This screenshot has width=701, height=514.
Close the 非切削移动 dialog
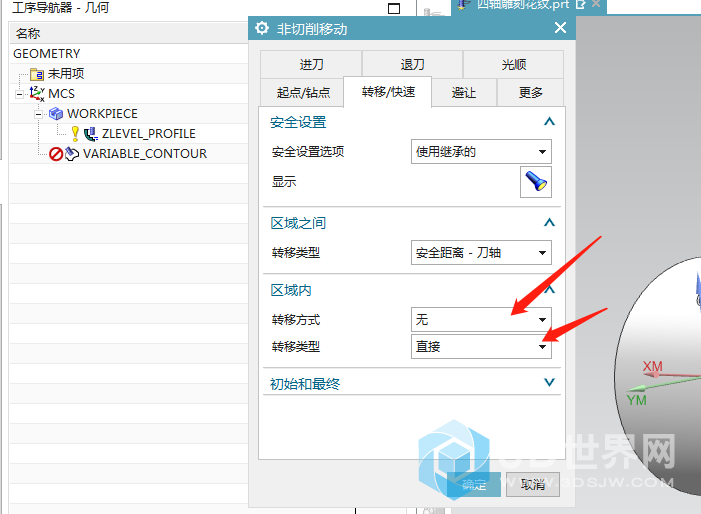point(560,28)
